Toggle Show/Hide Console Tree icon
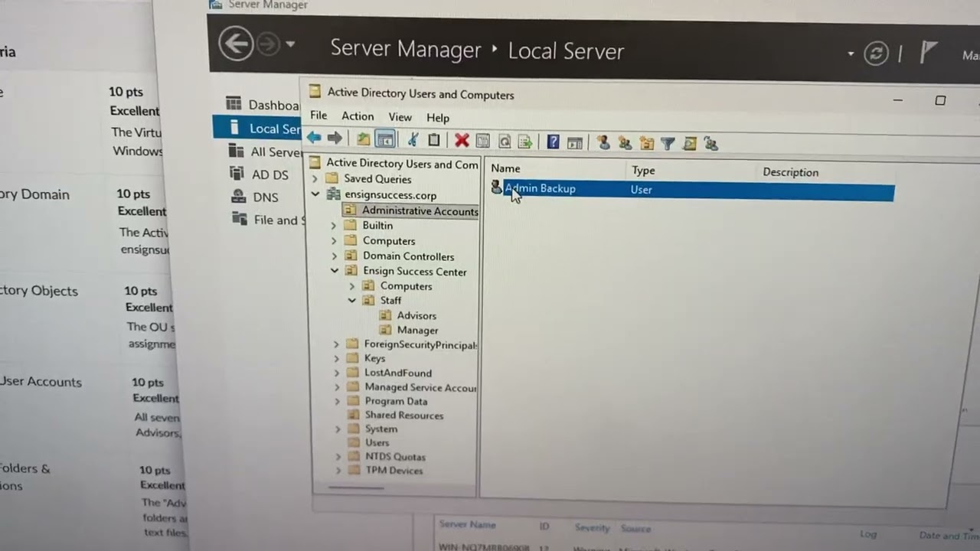 coord(385,139)
